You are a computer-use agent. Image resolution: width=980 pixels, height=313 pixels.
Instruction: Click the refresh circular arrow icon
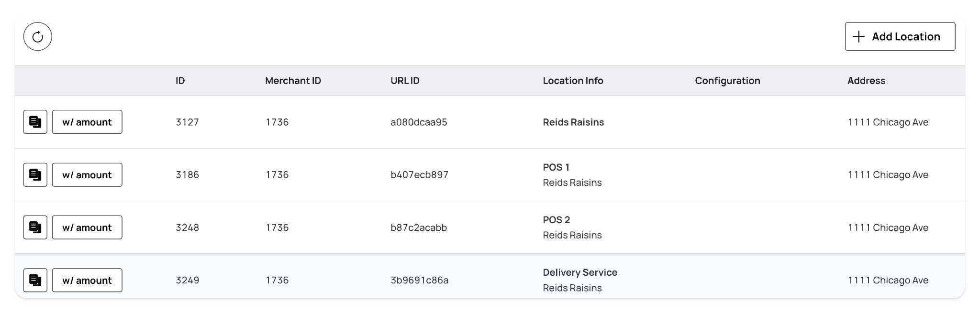tap(37, 36)
